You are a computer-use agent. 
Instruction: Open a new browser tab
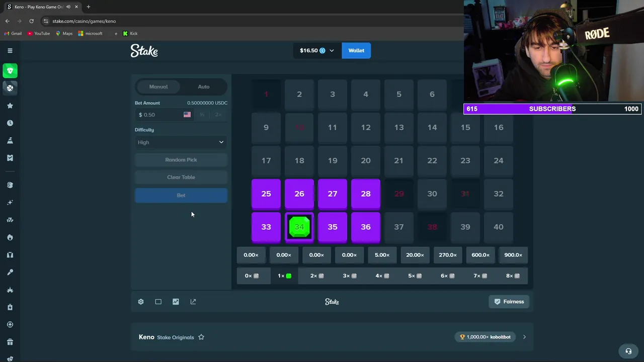tap(88, 7)
